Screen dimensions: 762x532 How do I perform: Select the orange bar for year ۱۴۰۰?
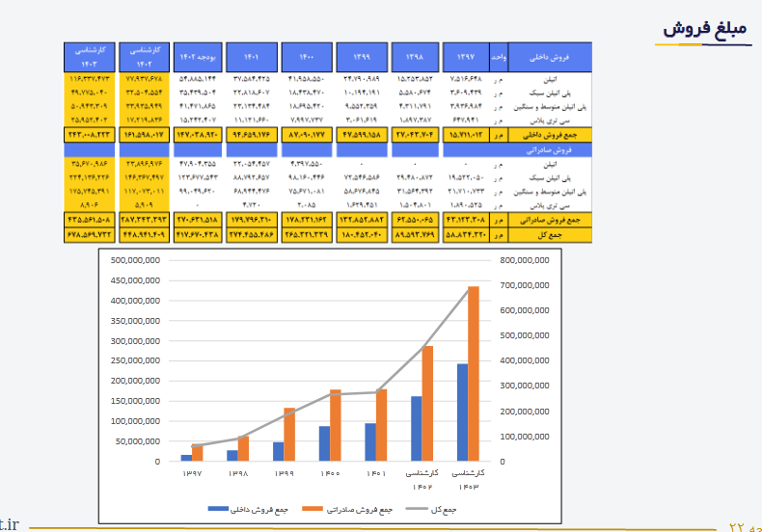point(336,425)
